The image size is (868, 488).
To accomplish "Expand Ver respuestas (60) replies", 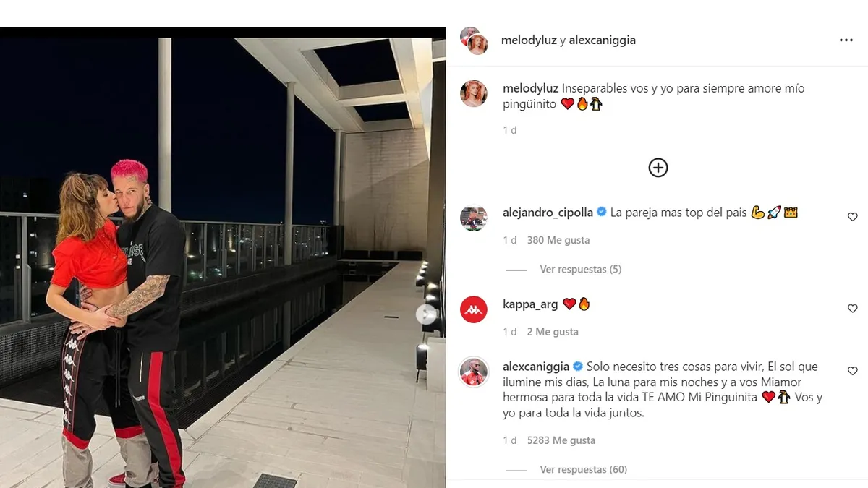I will (584, 470).
